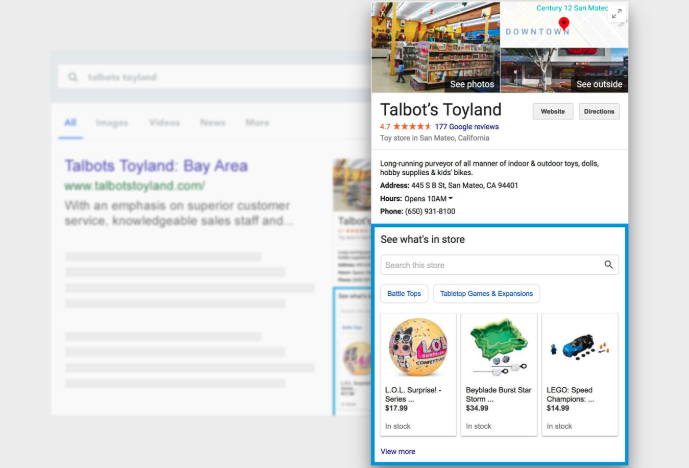
Task: Click the search icon in blurred search bar
Action: [x=73, y=77]
